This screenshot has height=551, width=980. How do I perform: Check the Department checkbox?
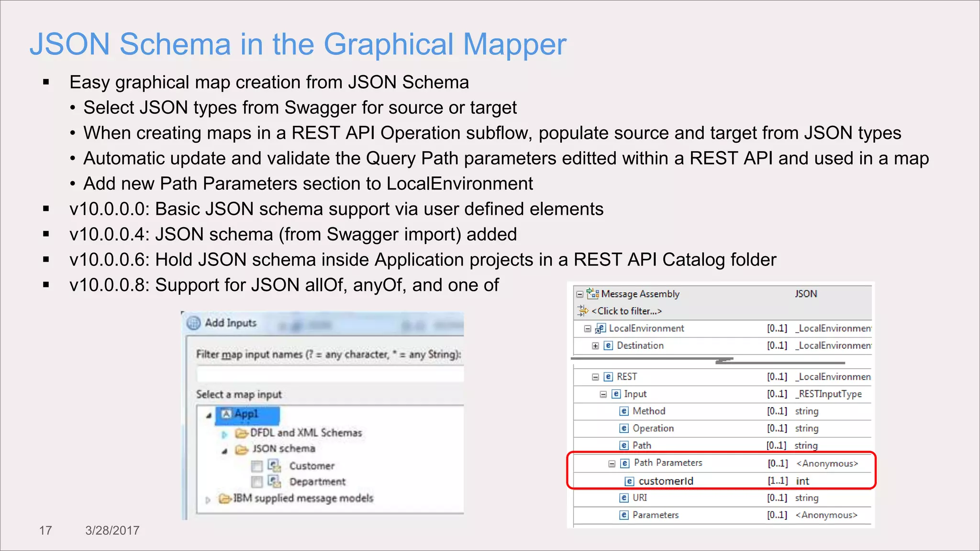(x=257, y=482)
